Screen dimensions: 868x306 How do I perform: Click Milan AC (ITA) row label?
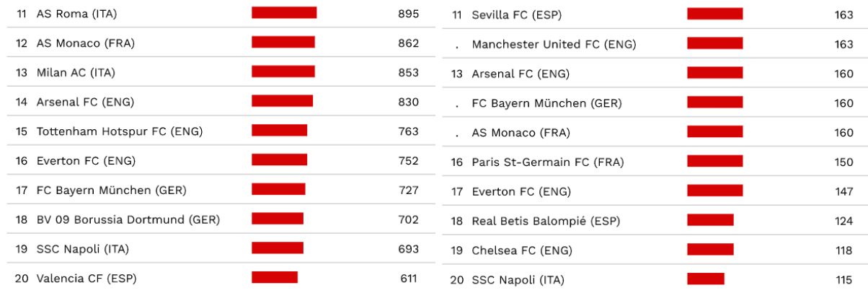(x=76, y=72)
